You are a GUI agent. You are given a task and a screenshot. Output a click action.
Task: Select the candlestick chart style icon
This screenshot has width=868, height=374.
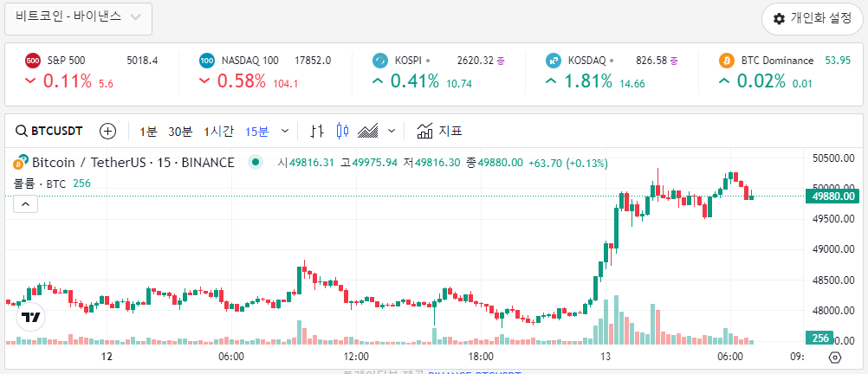coord(343,131)
